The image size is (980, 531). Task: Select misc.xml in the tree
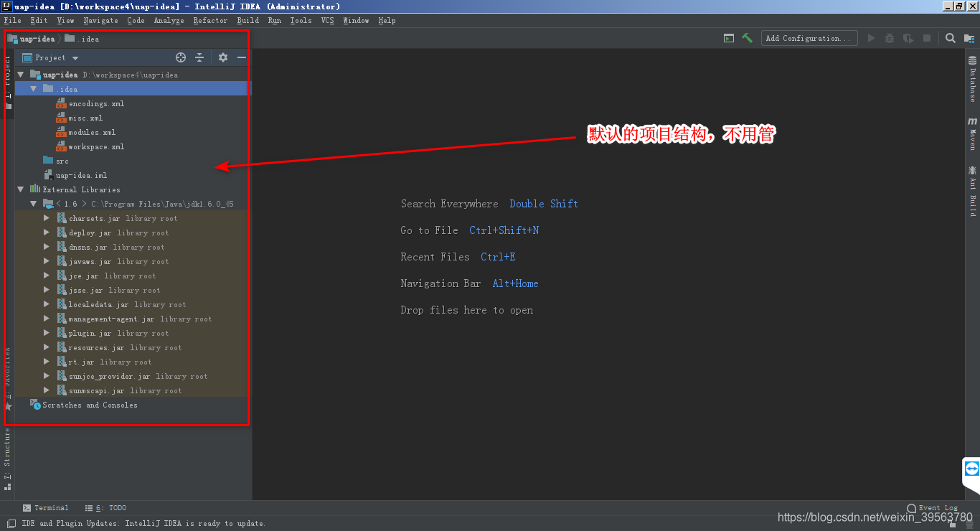coord(85,118)
